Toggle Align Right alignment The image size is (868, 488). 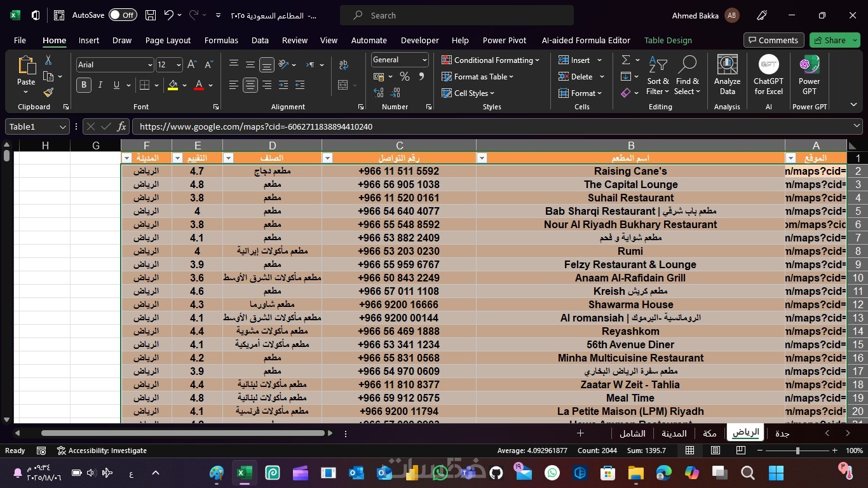[x=267, y=85]
